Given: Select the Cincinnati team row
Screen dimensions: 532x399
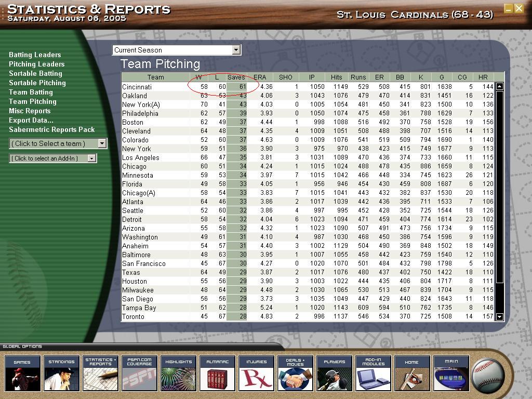Looking at the screenshot, I should click(x=308, y=87).
